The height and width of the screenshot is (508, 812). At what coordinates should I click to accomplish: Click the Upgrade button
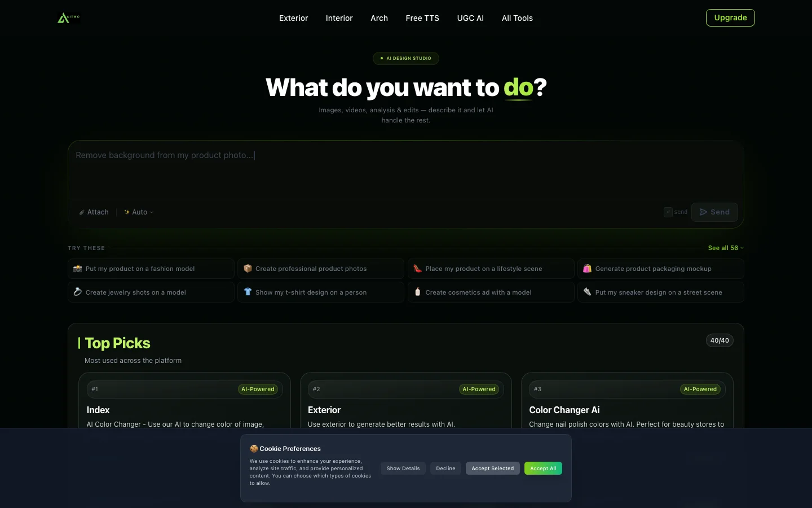click(730, 17)
